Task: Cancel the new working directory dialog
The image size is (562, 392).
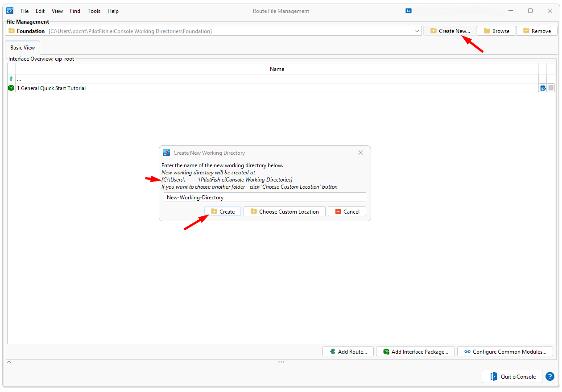Action: (x=347, y=211)
